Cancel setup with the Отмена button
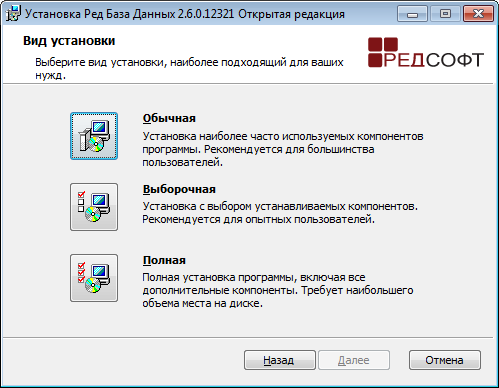This screenshot has width=499, height=388. click(445, 360)
